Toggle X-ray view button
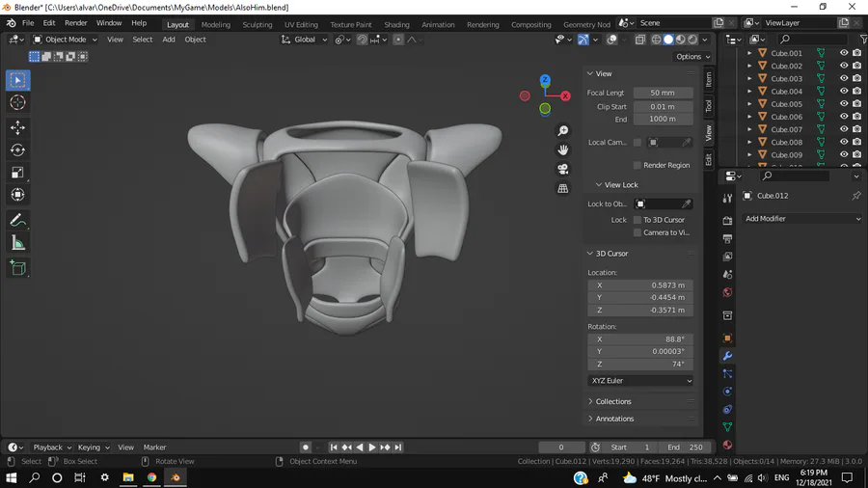The image size is (868, 488). [x=640, y=40]
